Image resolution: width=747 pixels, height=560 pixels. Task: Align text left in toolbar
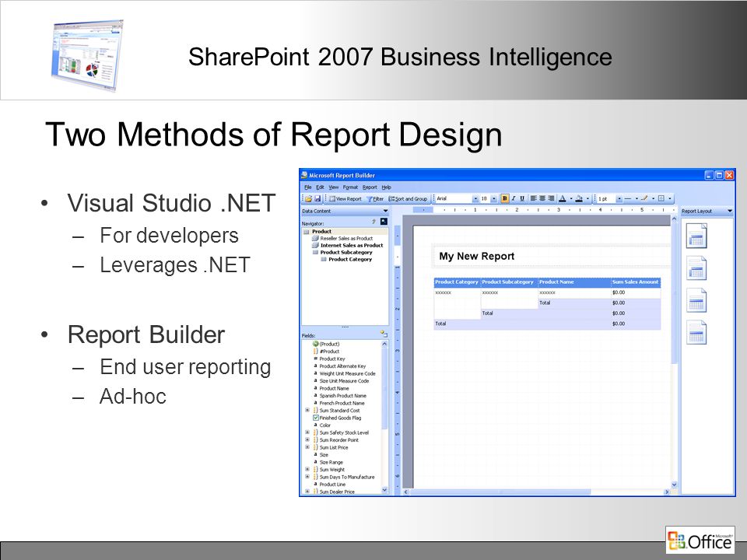click(534, 198)
